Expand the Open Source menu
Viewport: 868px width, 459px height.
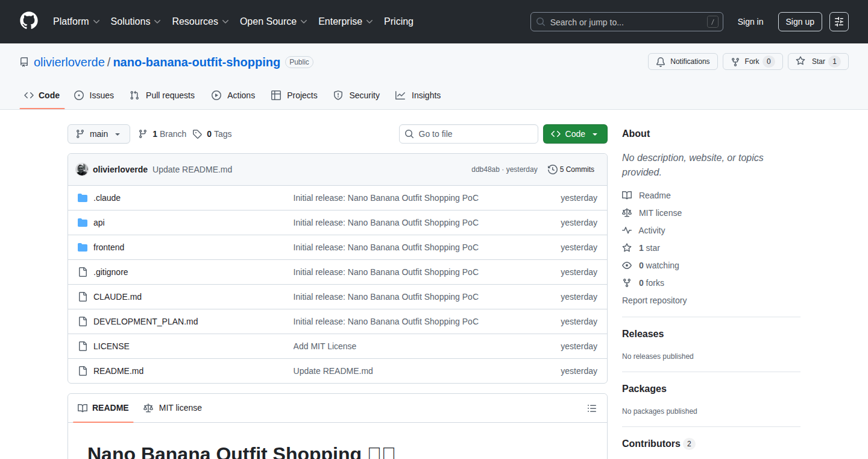click(274, 21)
